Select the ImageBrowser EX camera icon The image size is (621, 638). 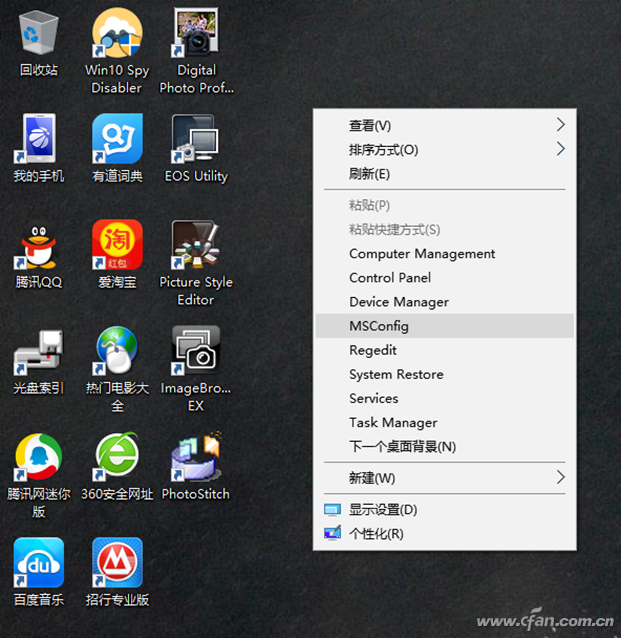tap(196, 351)
